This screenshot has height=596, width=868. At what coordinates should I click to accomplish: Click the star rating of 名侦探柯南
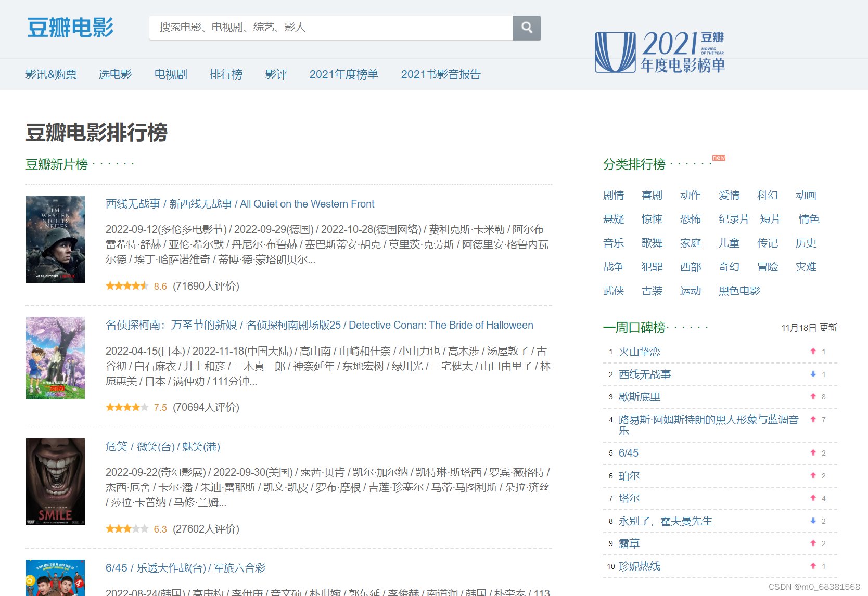[127, 407]
